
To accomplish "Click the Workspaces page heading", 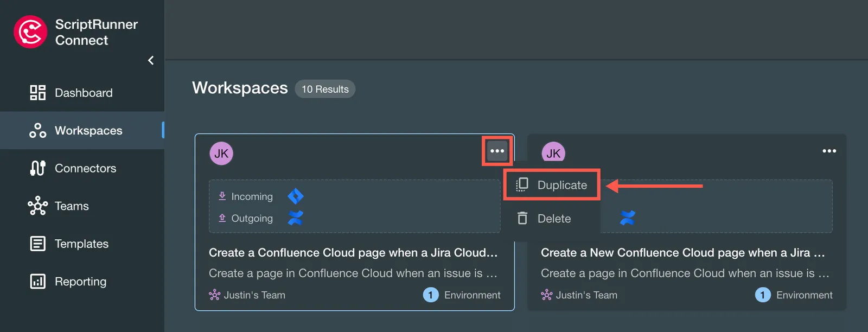I will [x=240, y=88].
